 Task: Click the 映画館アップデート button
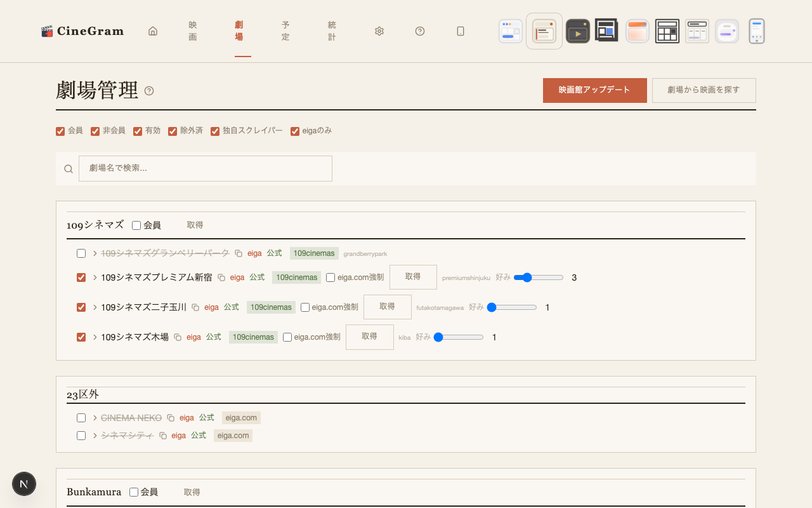click(x=594, y=90)
